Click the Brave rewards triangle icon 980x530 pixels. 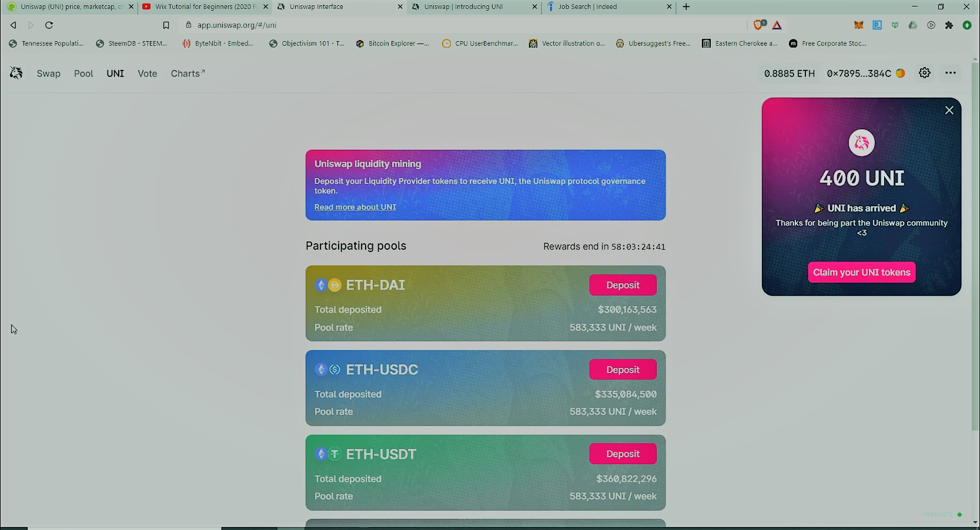pos(777,25)
